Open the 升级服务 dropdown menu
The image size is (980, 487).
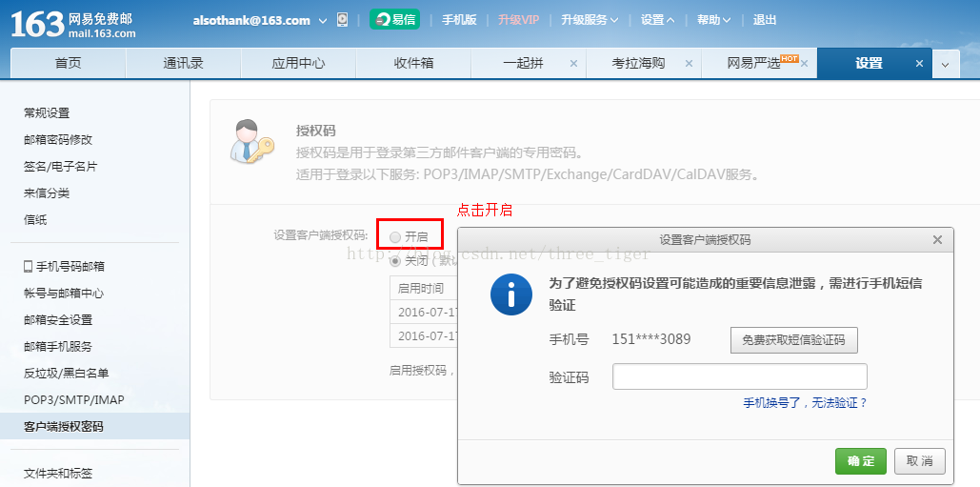[x=590, y=20]
